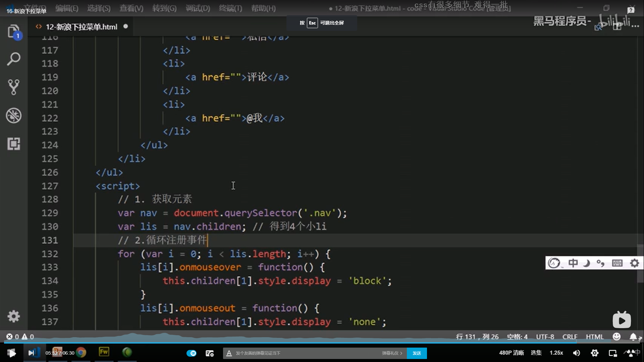The width and height of the screenshot is (644, 362).
Task: Open the danmaku text style A icon
Action: point(229,353)
